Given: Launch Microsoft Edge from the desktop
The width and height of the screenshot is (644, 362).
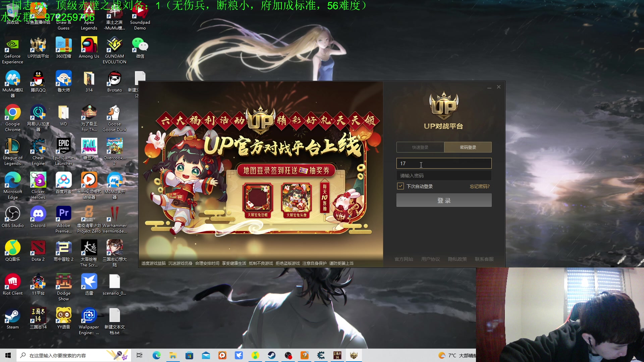Looking at the screenshot, I should tap(13, 186).
